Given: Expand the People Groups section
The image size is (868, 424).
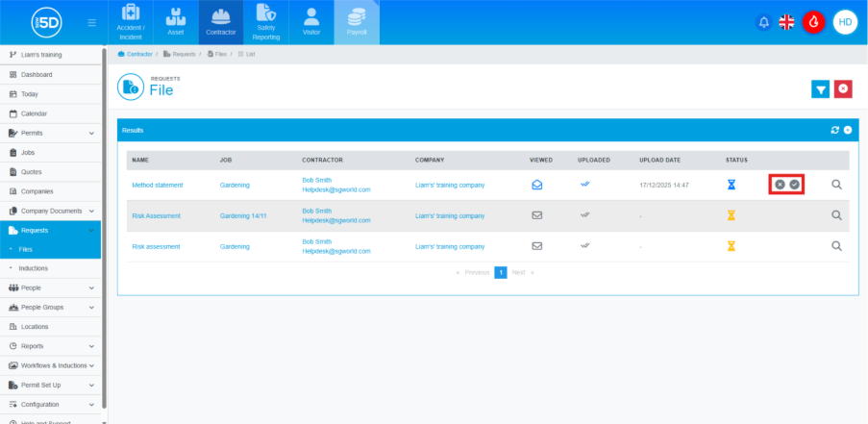Looking at the screenshot, I should pyautogui.click(x=91, y=307).
